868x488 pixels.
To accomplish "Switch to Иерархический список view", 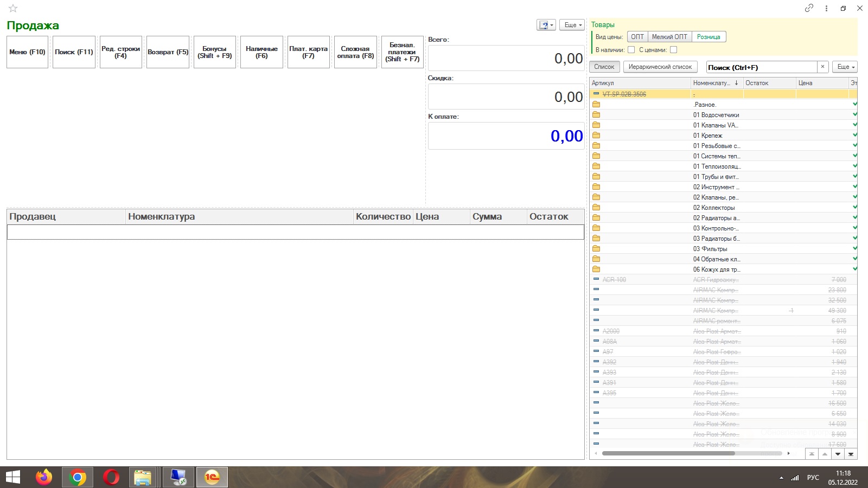I will click(x=660, y=67).
